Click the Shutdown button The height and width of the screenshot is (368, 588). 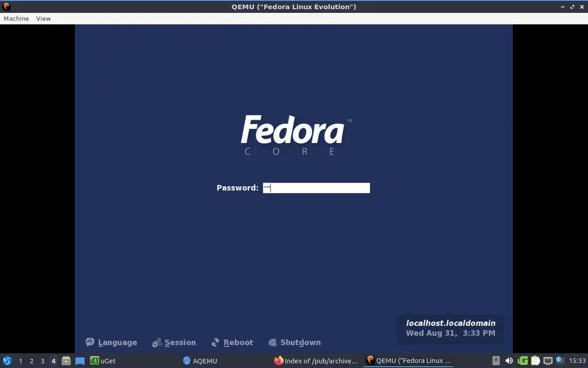pos(294,342)
